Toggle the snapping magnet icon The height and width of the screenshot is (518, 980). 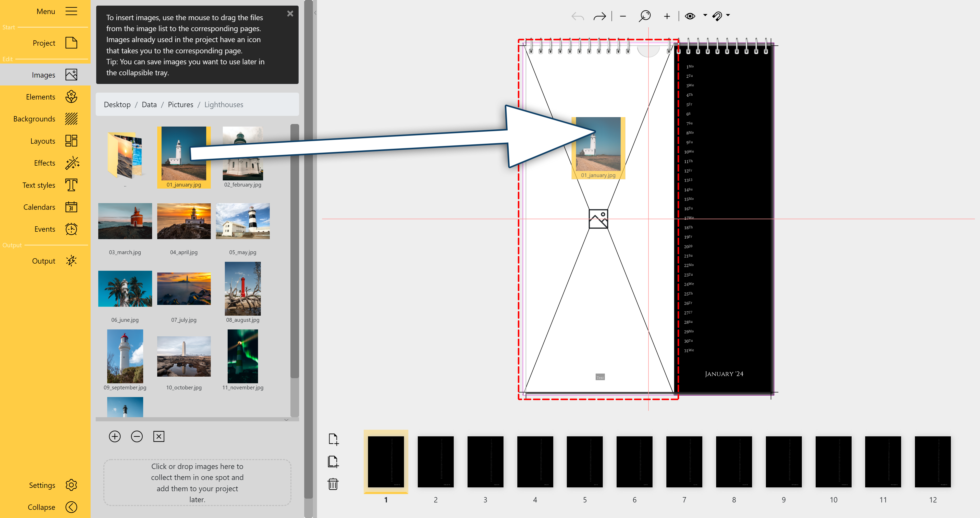point(717,16)
